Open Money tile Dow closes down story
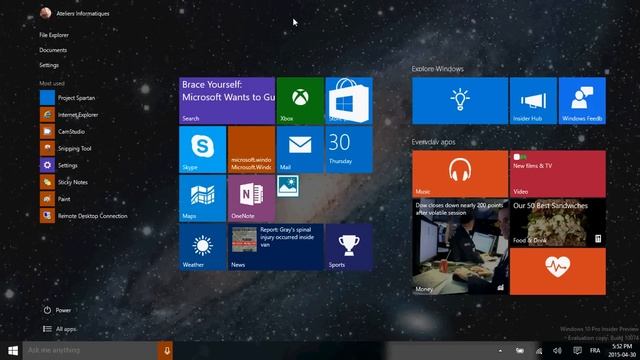This screenshot has width=640, height=360. click(460, 247)
